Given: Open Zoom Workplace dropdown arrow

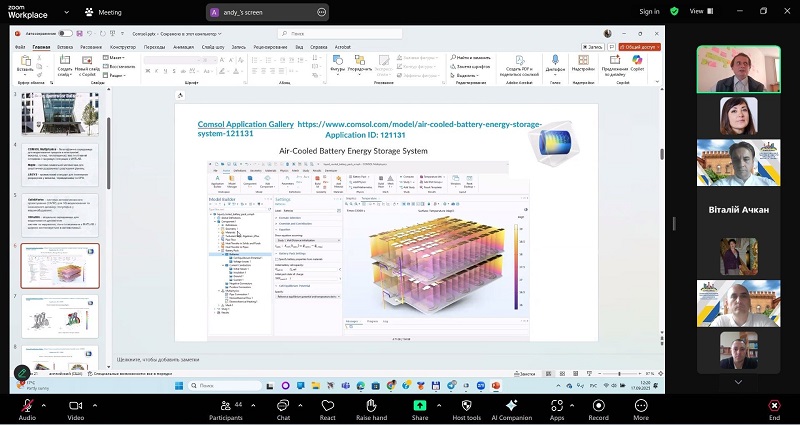Looking at the screenshot, I should [66, 12].
